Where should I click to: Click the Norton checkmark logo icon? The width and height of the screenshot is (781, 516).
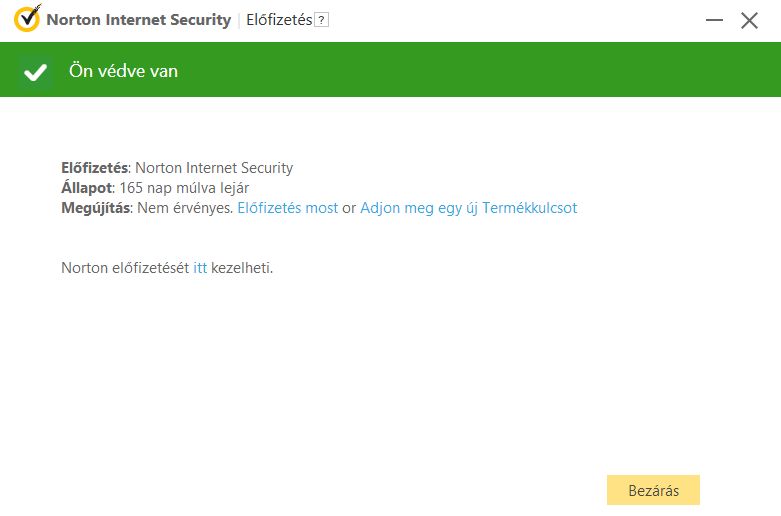27,20
